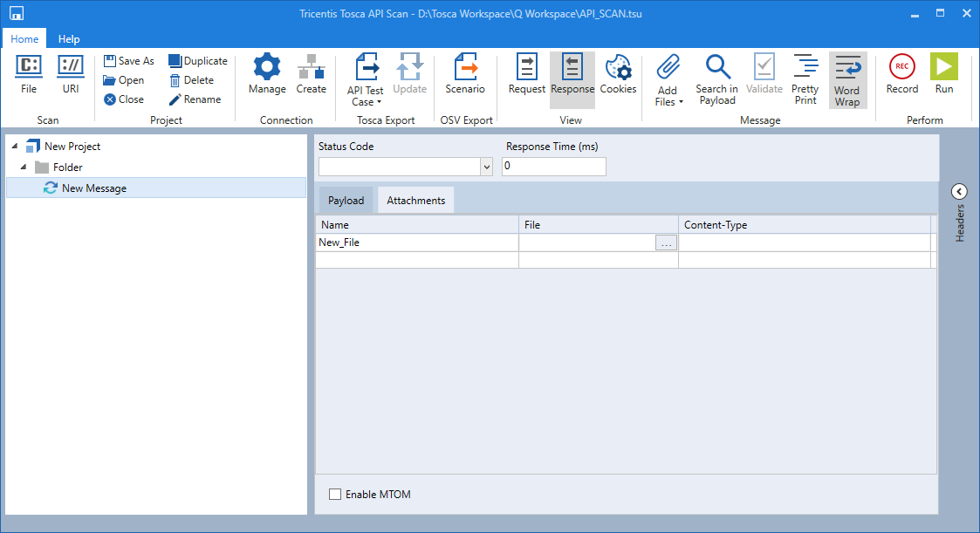This screenshot has height=533, width=980.
Task: Expand the Headers side panel arrow
Action: [959, 192]
